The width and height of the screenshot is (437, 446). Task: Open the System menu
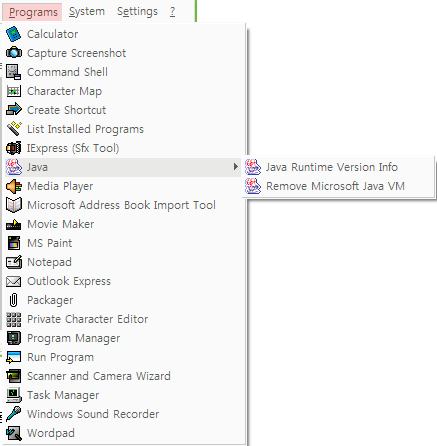tap(87, 12)
